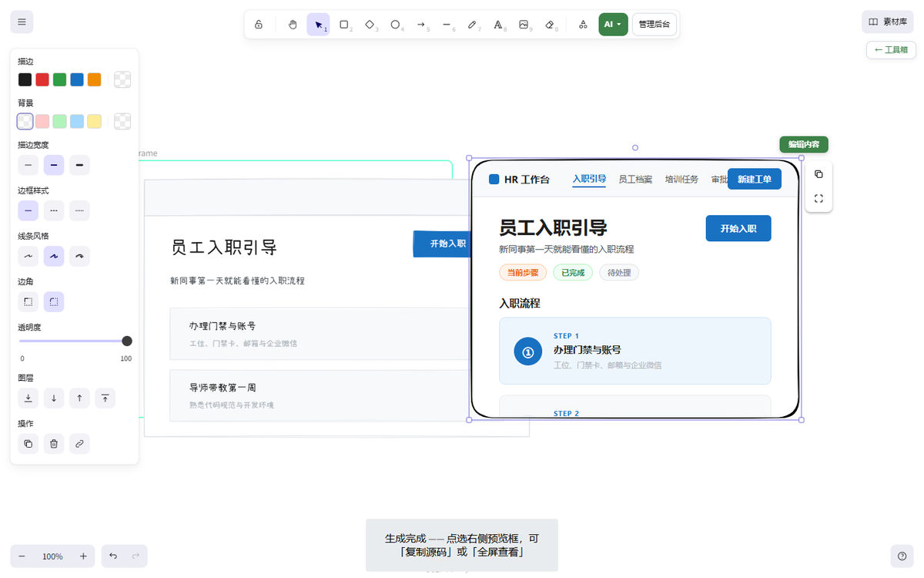
Task: Duplicate the selected element
Action: coord(28,443)
